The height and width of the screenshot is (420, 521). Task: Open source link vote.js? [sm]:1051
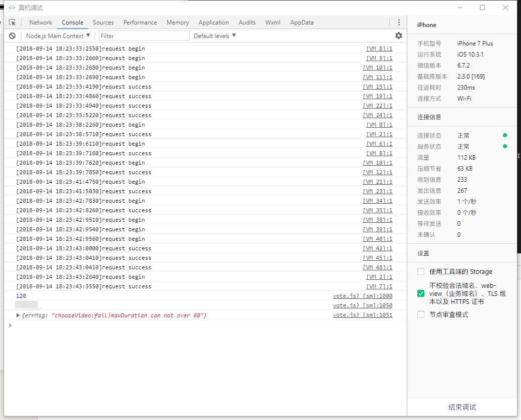363,315
